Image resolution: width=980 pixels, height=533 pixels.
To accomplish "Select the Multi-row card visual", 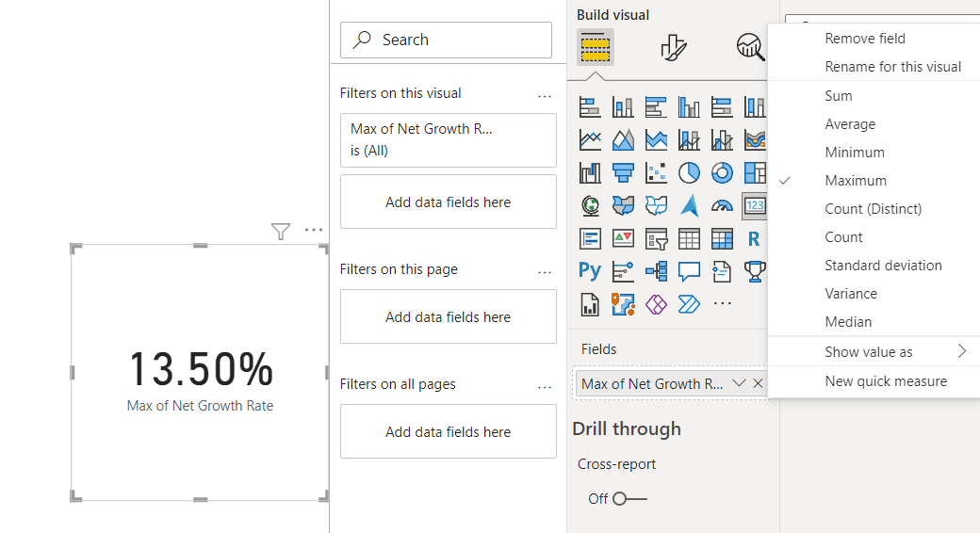I will coord(589,238).
